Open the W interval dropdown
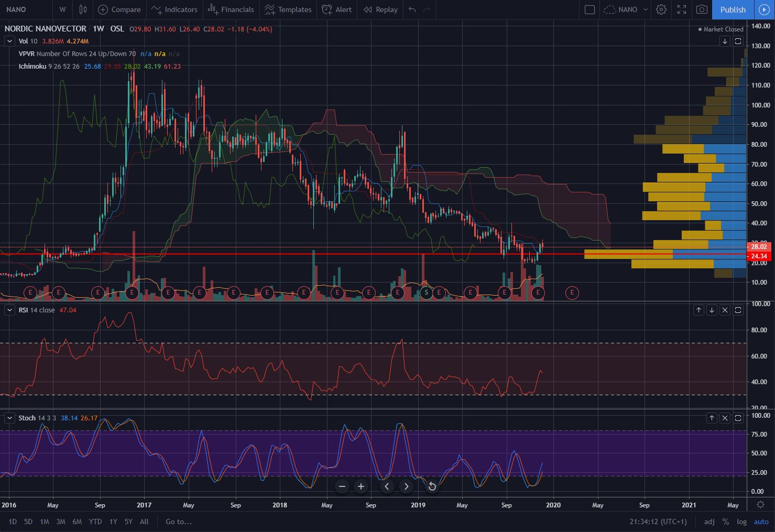775x532 pixels. 62,9
